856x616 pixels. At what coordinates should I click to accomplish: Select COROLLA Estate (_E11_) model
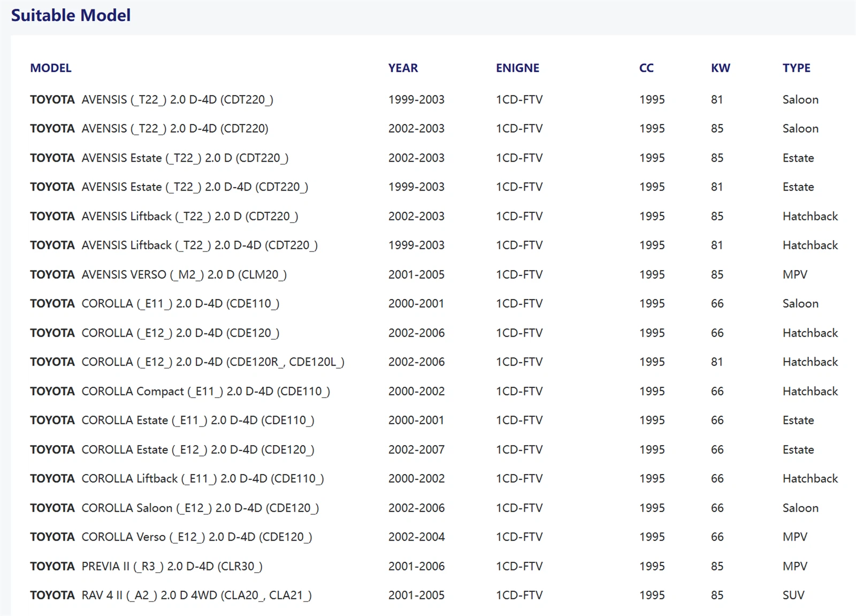pos(172,420)
